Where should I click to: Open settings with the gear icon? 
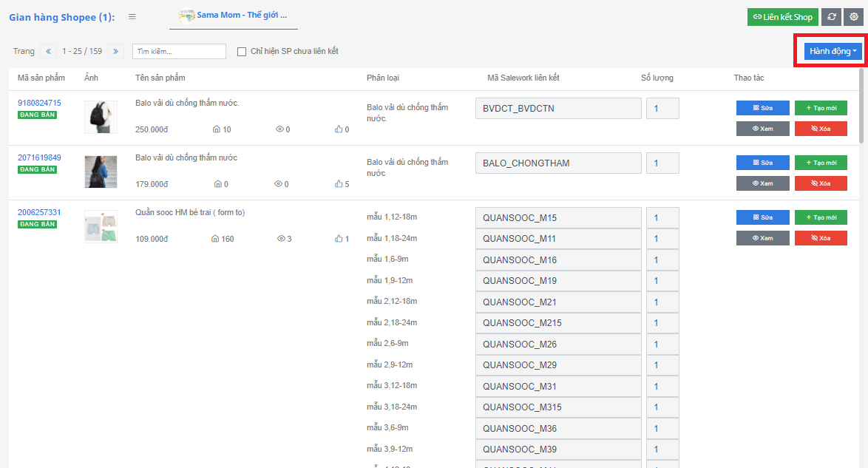pos(854,17)
